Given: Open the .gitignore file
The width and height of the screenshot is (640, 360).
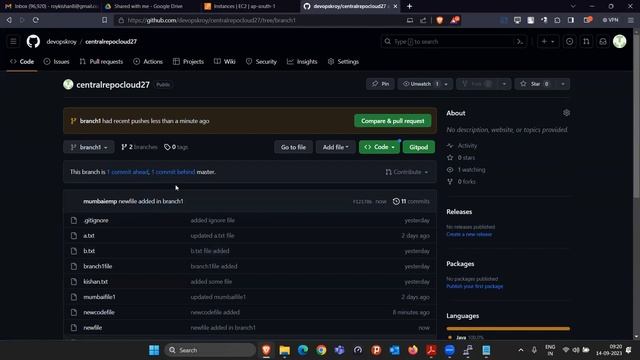Looking at the screenshot, I should coord(96,220).
